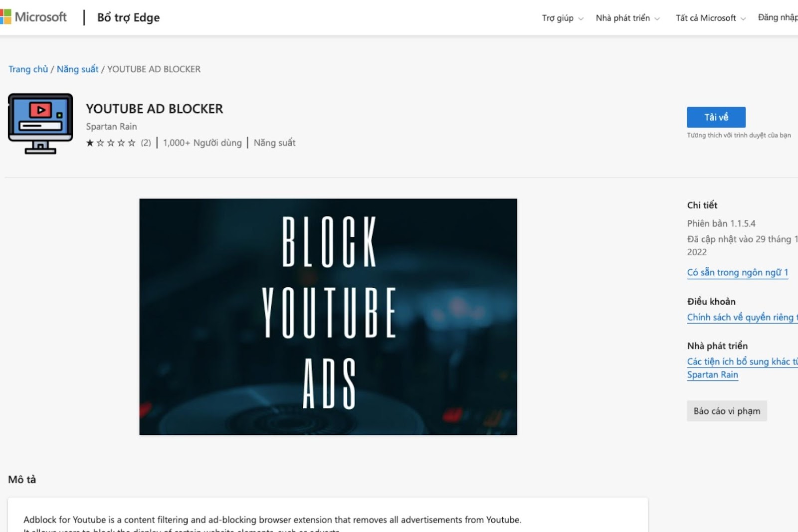Screen dimensions: 798x532
Task: Open Block YouTube Ads preview image
Action: pos(328,317)
